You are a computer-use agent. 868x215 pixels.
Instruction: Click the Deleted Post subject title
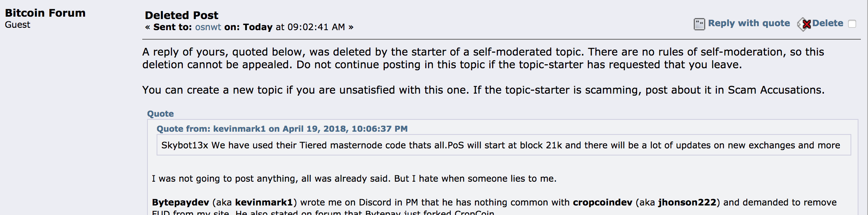[x=182, y=15]
